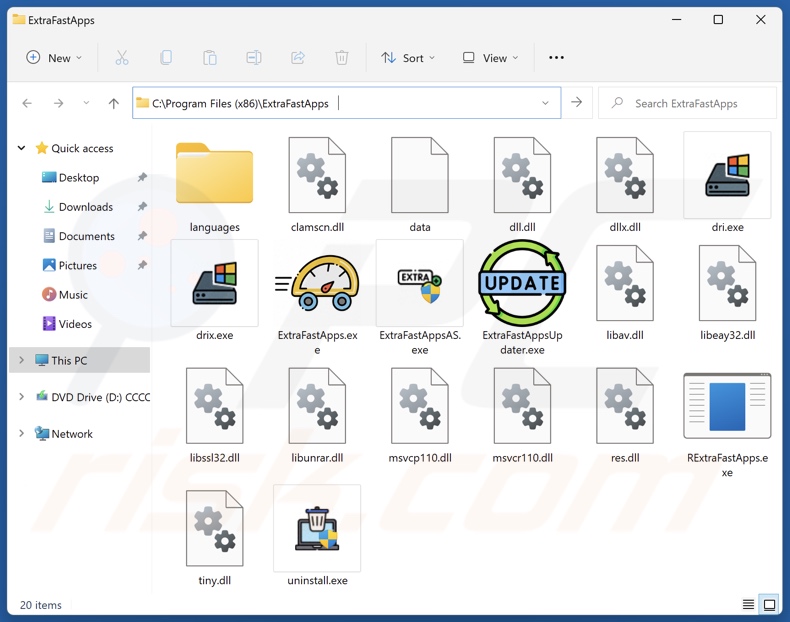The width and height of the screenshot is (790, 622).
Task: Select RExtraFastApps.exe window icon
Action: click(727, 406)
